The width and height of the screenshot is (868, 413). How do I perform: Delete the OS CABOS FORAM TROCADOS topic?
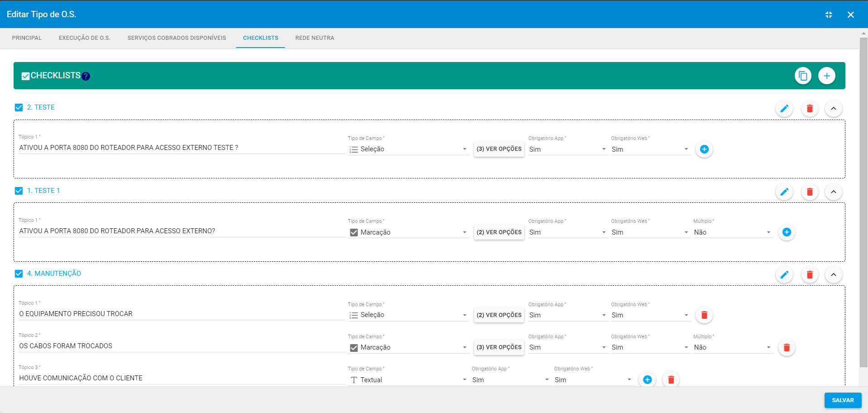(787, 347)
